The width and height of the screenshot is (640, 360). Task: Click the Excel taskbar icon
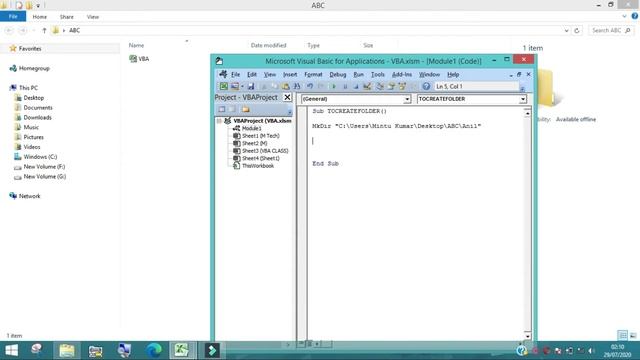[x=182, y=350]
